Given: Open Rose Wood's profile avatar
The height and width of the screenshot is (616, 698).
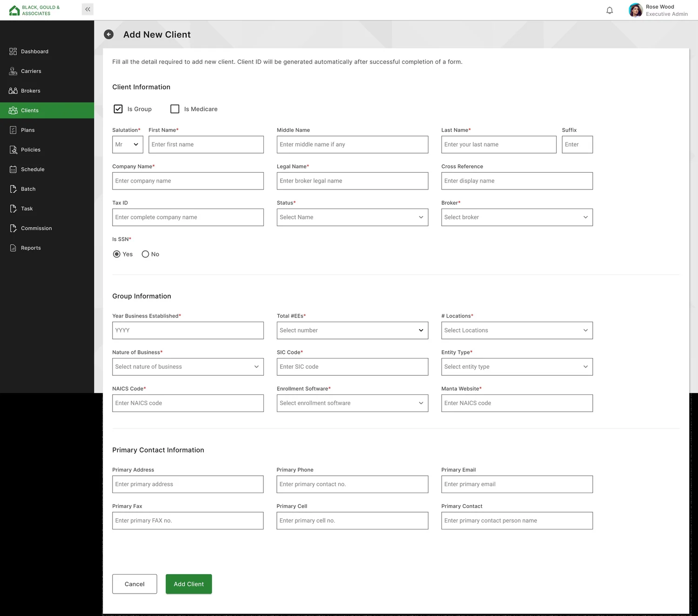Looking at the screenshot, I should (x=635, y=10).
